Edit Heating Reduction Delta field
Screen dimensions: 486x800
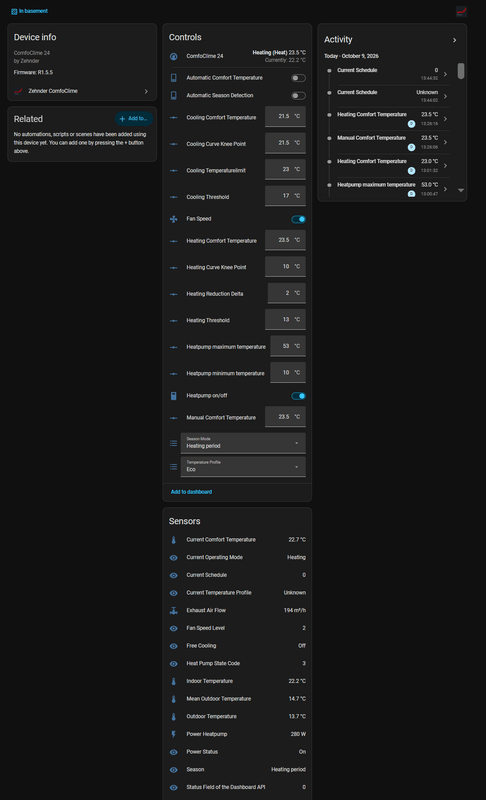coord(287,293)
